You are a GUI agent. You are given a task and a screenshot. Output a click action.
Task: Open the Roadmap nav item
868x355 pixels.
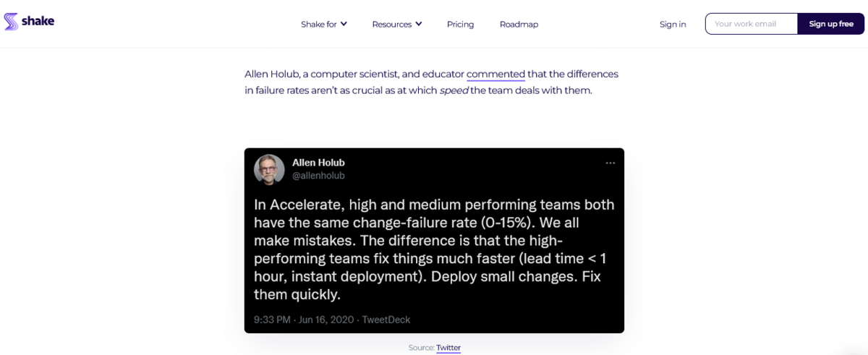point(519,24)
